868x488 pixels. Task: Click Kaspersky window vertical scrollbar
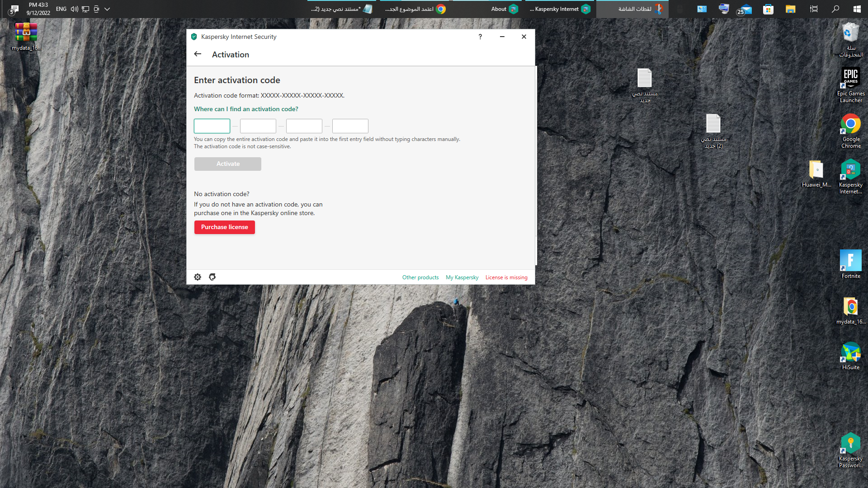coord(536,165)
